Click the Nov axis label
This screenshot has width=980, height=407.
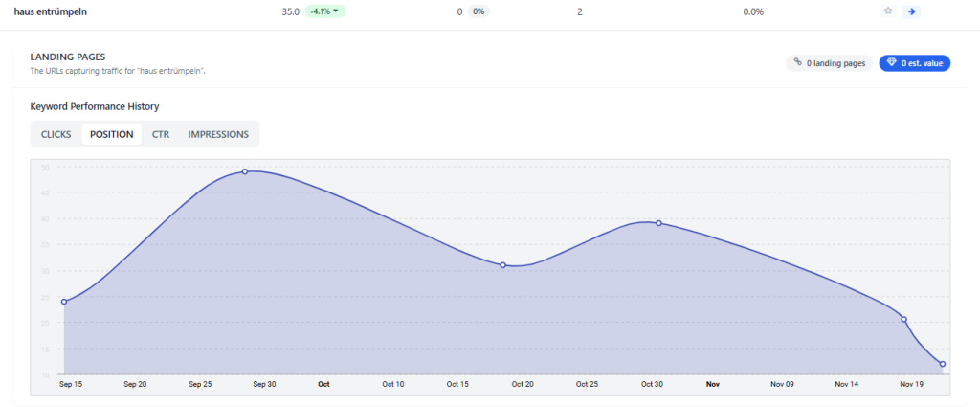pos(712,384)
